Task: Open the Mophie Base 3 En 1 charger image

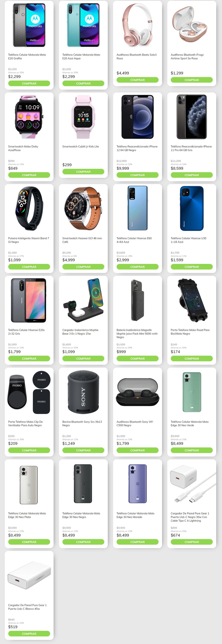Action: point(83,300)
